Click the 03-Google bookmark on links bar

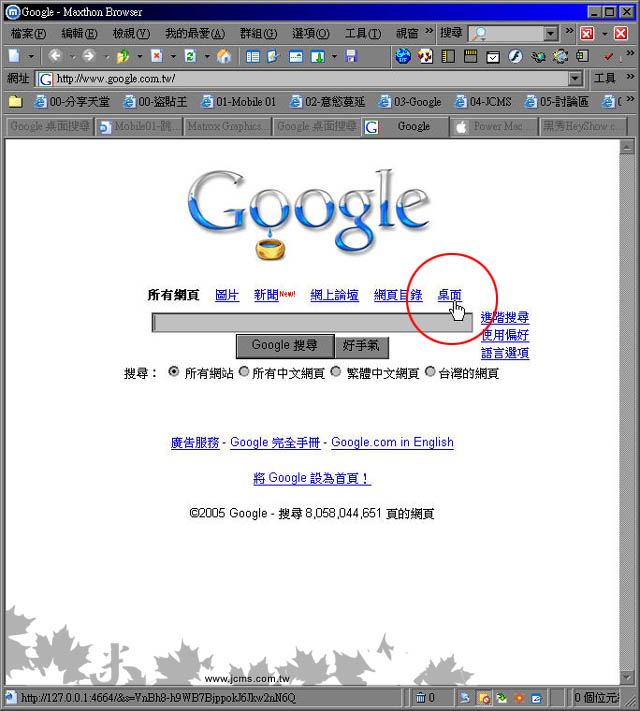[410, 102]
